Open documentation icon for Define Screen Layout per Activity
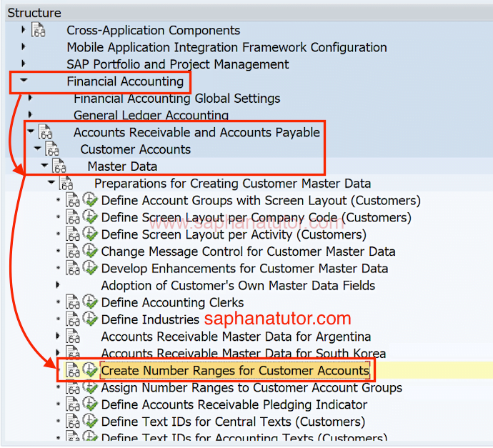This screenshot has height=448, width=493. click(x=73, y=234)
